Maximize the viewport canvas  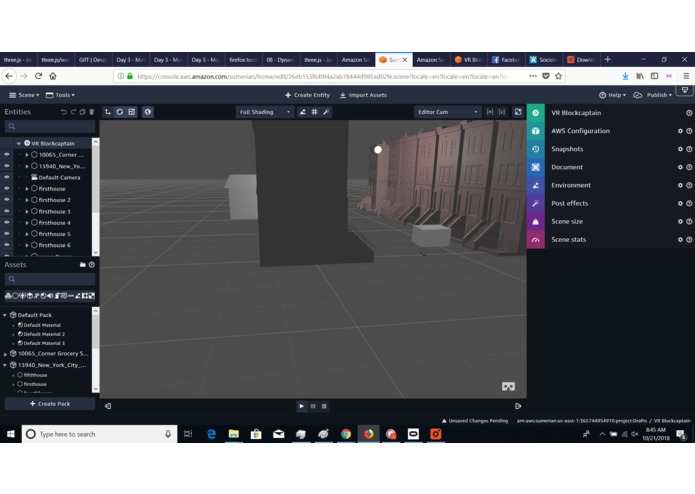[518, 112]
